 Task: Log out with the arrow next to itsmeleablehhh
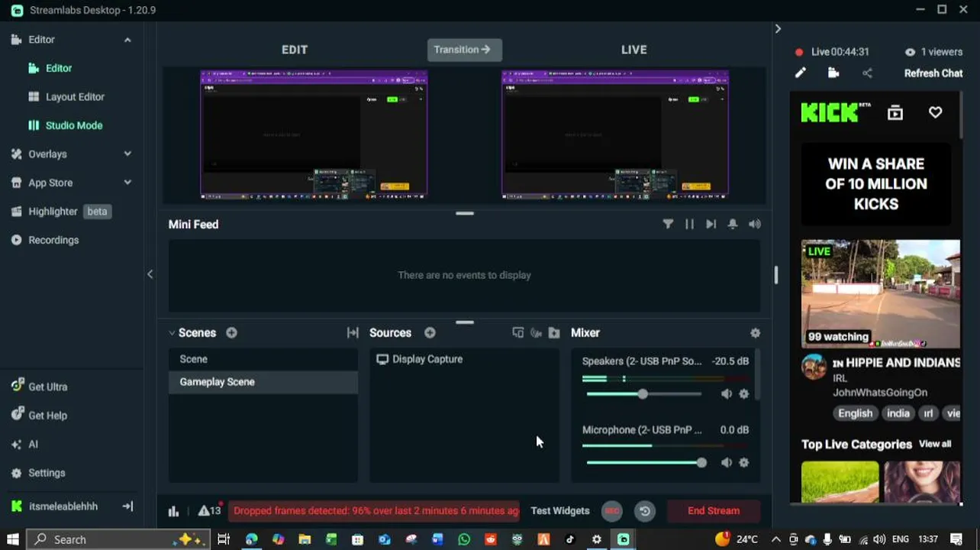[127, 506]
